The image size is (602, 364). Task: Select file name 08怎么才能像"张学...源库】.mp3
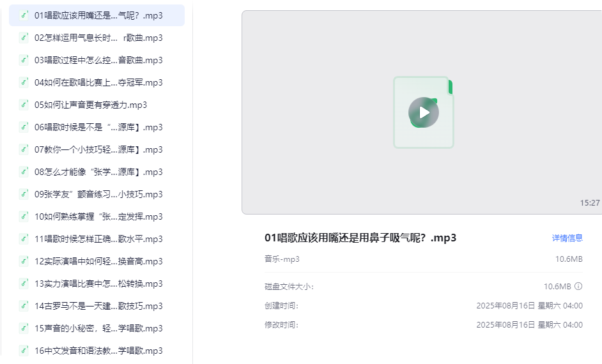[x=98, y=172]
